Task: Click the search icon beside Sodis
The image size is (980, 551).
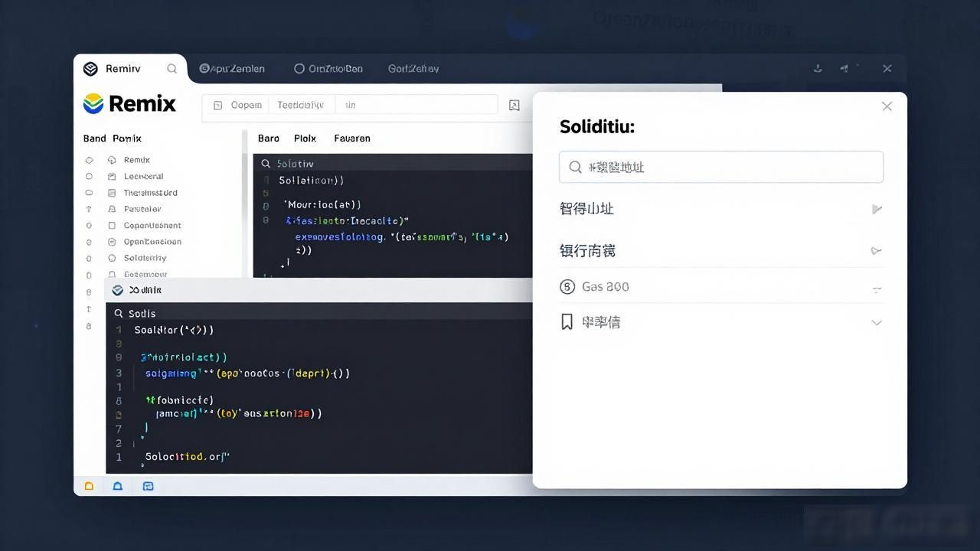Action: coord(119,314)
